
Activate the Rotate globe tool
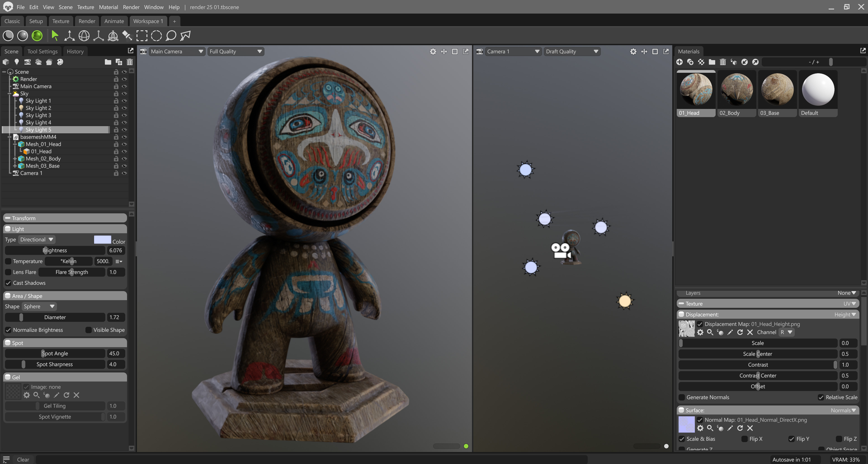click(84, 35)
